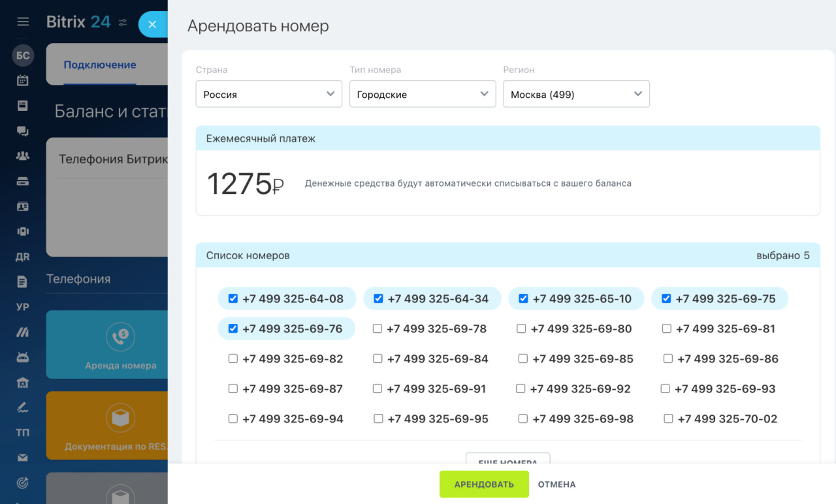Uncheck number +7 499 325-69-76
Viewport: 836px width, 504px height.
coord(233,328)
